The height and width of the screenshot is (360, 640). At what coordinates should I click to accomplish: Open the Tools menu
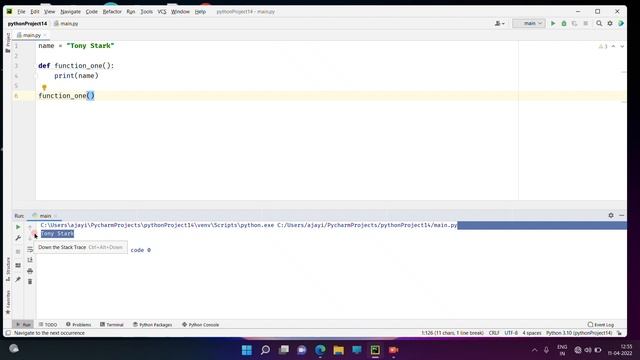click(146, 12)
